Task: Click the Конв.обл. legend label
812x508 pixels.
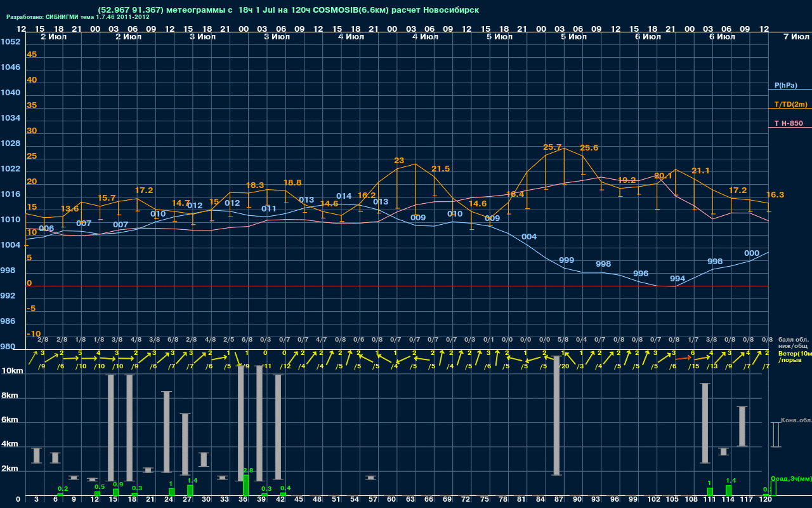Action: pos(796,420)
